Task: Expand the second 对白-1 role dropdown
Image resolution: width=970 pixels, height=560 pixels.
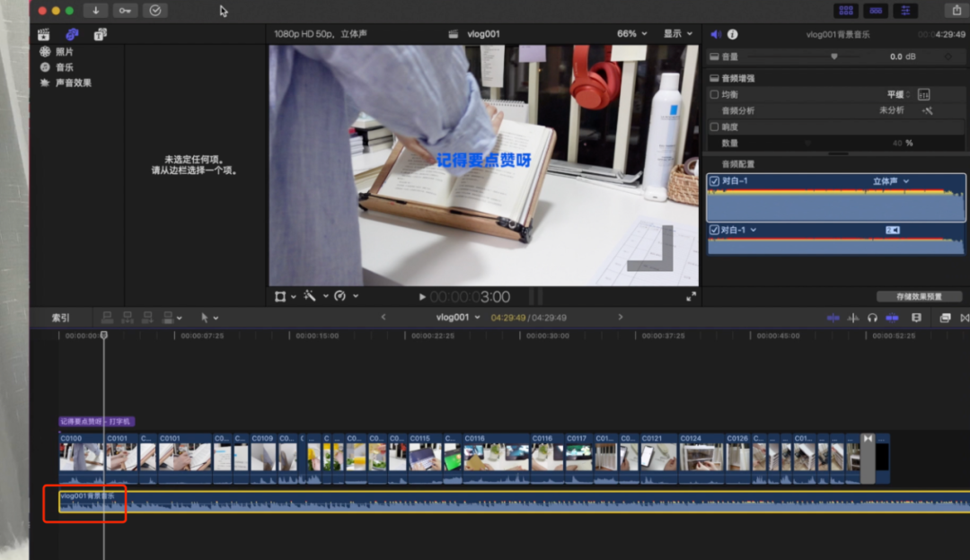Action: click(754, 230)
